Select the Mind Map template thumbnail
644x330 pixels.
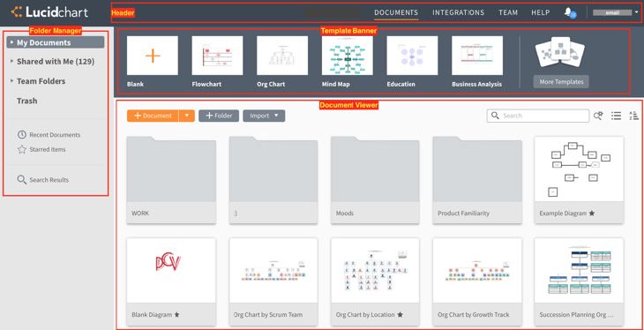click(347, 56)
